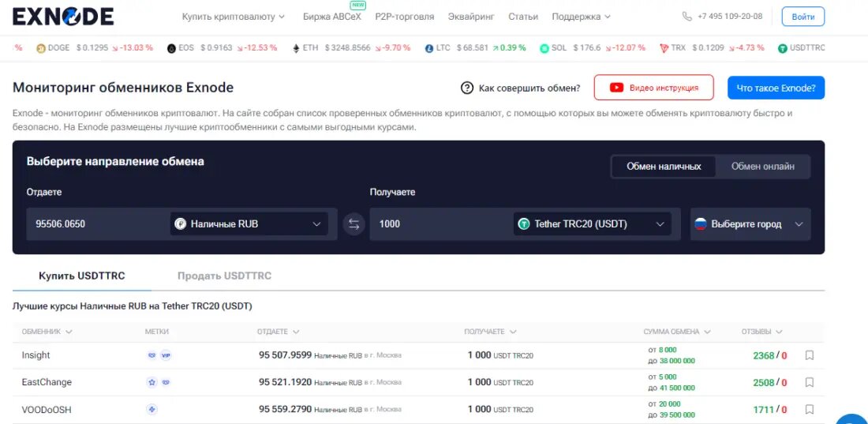Open the EastChange exchanger link

point(47,382)
